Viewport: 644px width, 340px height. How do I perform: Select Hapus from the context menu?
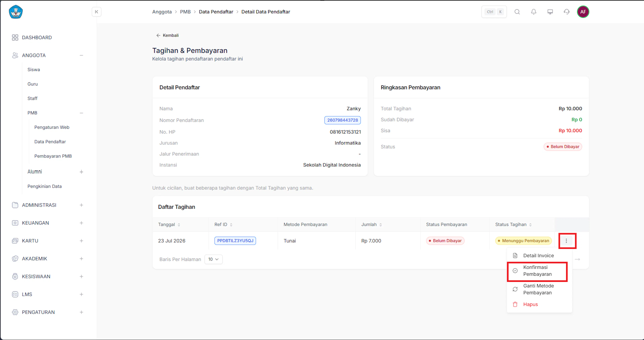540,304
